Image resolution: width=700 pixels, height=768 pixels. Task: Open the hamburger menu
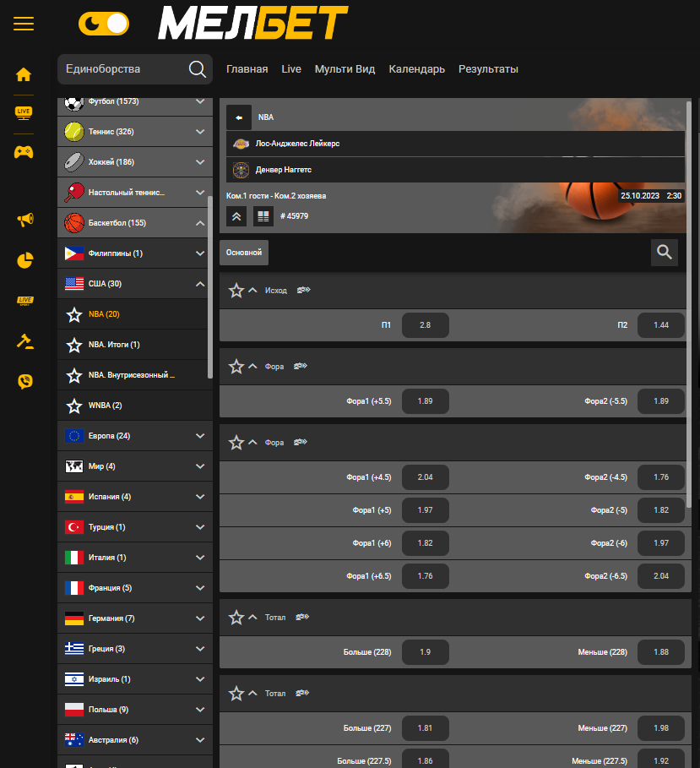(x=24, y=24)
